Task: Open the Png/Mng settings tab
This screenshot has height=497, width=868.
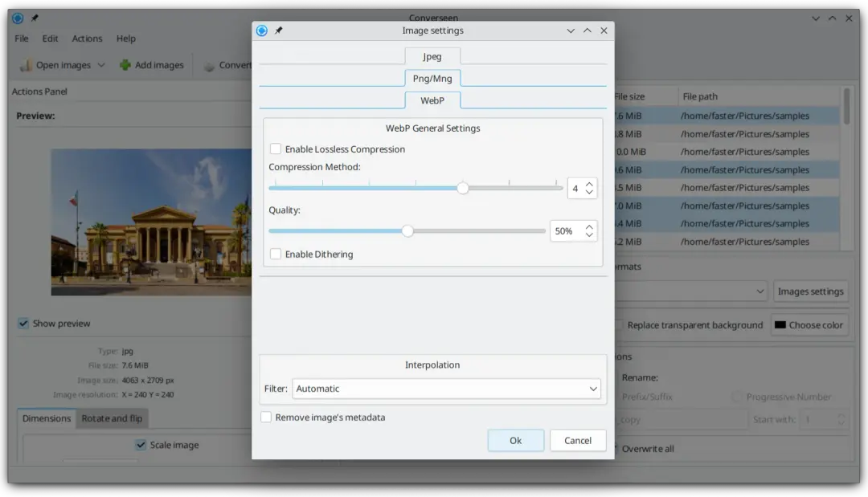Action: point(432,79)
